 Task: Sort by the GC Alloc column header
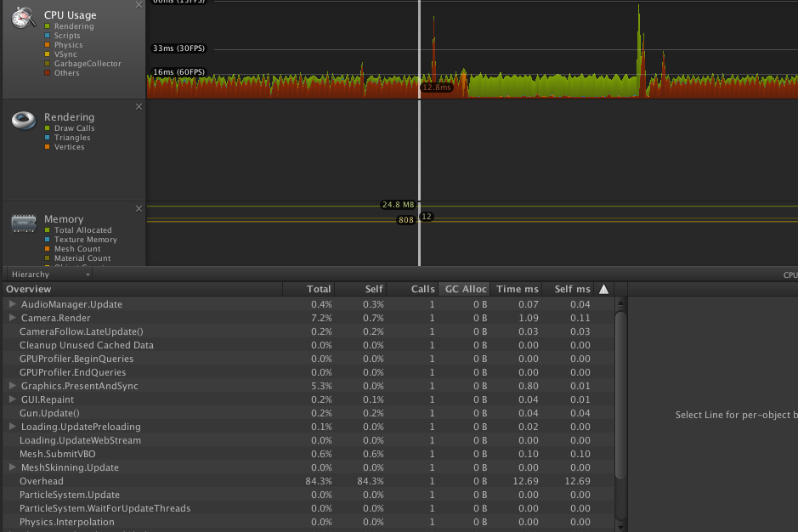point(464,289)
